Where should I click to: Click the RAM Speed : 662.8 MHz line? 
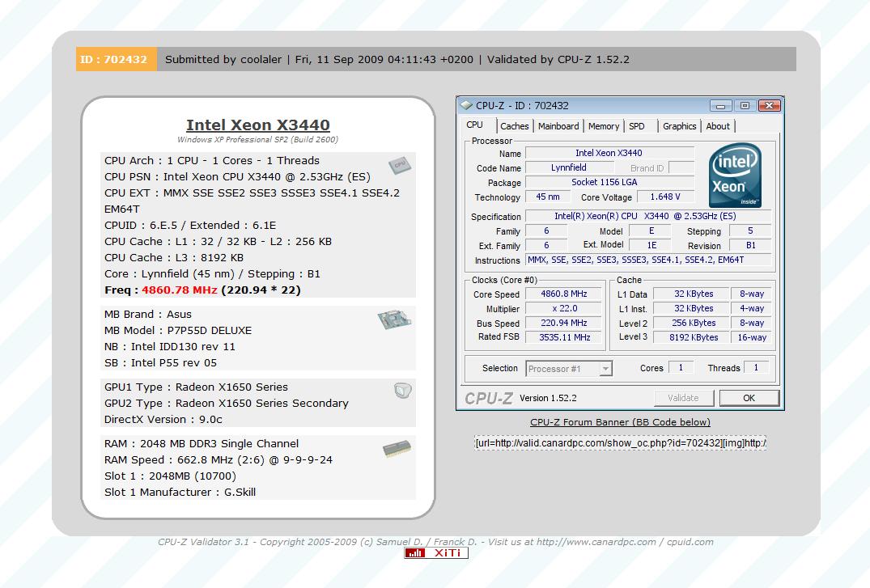218,460
